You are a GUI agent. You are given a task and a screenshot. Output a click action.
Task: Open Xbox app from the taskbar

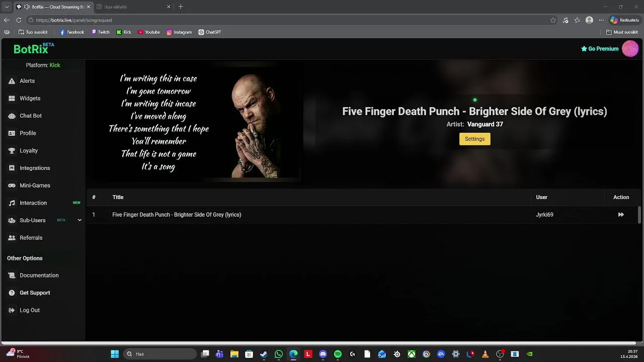click(412, 354)
